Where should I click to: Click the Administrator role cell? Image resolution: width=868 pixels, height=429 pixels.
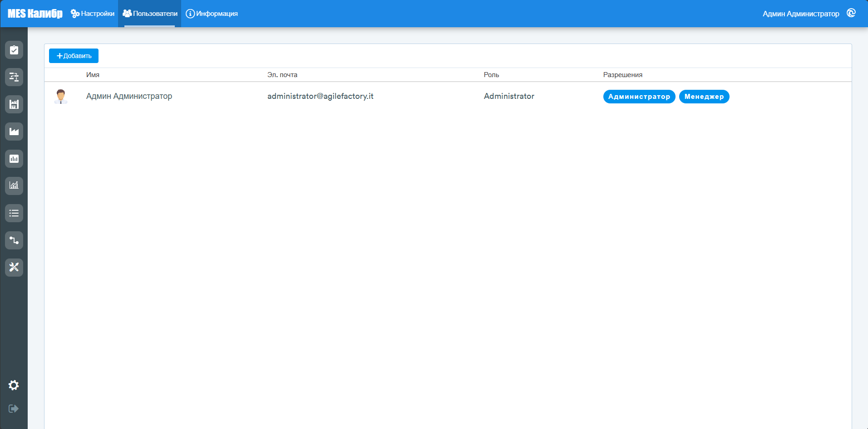tap(509, 96)
